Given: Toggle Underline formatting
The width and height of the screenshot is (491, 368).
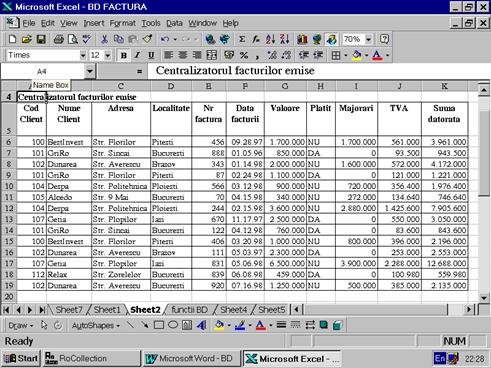Looking at the screenshot, I should click(151, 55).
